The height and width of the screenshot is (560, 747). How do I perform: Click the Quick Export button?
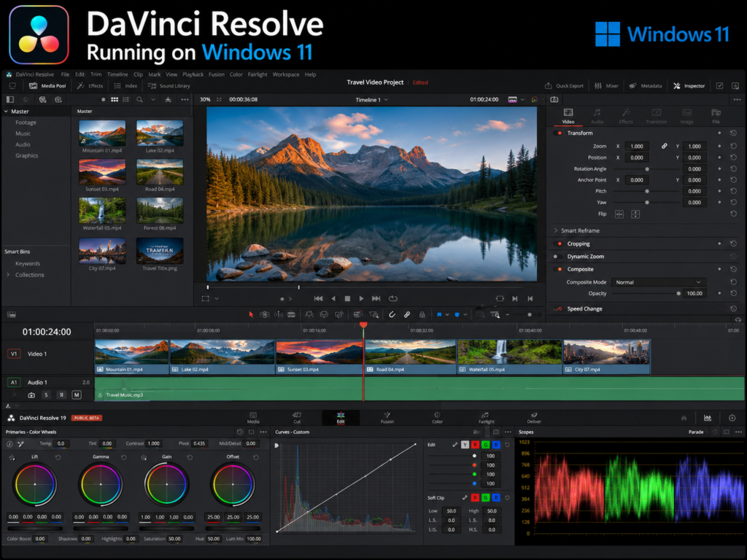[564, 86]
